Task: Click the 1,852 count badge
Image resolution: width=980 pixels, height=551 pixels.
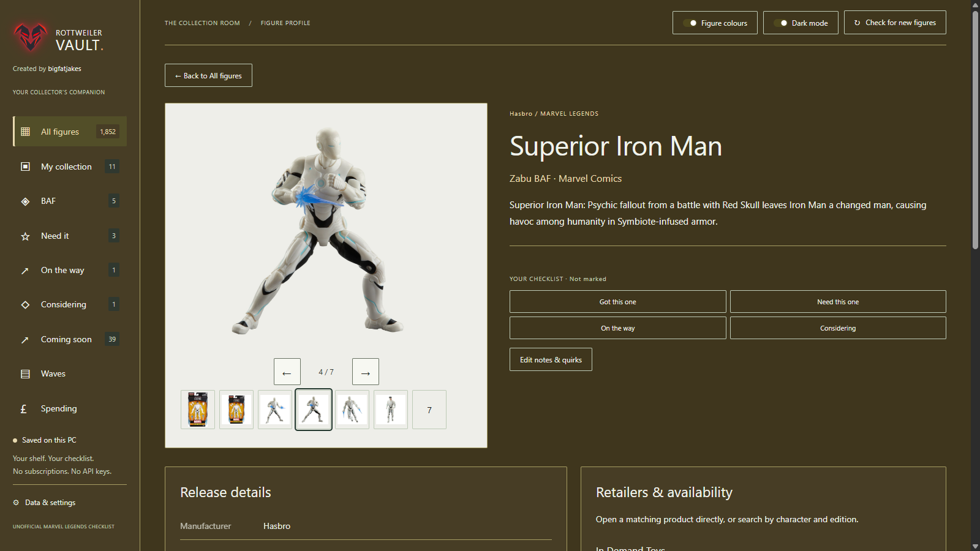Action: coord(108,132)
